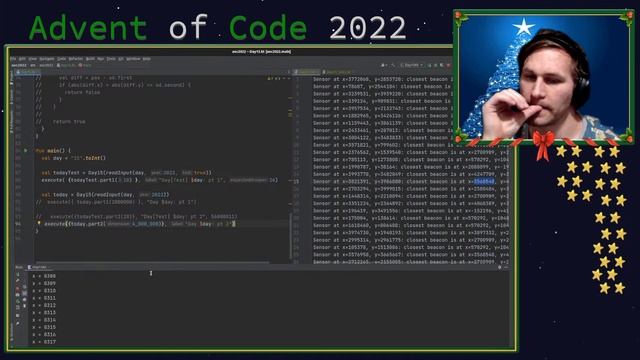Select the second input file tab in right editor

click(337, 72)
